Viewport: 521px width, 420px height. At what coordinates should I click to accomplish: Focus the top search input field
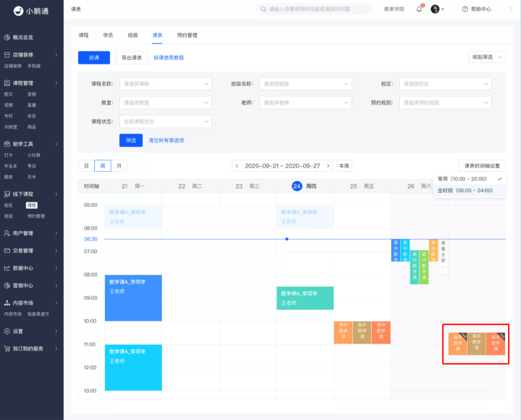point(314,9)
